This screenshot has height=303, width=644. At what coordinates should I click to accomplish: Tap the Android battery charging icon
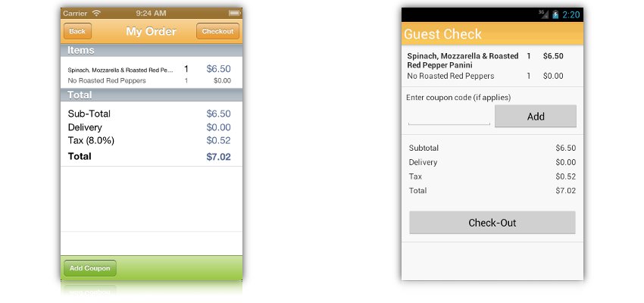pyautogui.click(x=555, y=14)
